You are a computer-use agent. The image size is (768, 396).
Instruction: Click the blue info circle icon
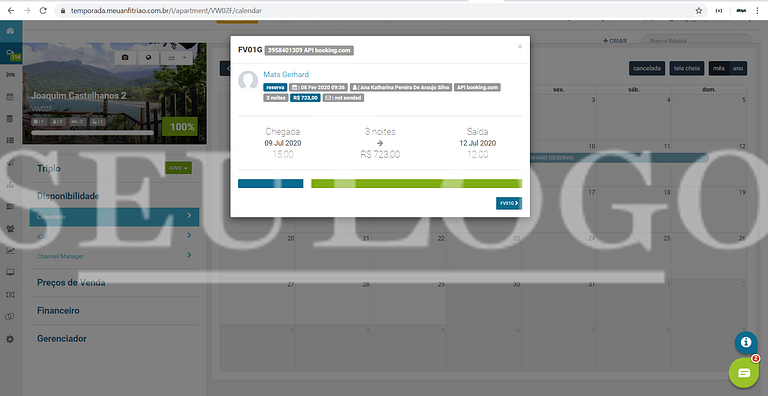click(746, 342)
